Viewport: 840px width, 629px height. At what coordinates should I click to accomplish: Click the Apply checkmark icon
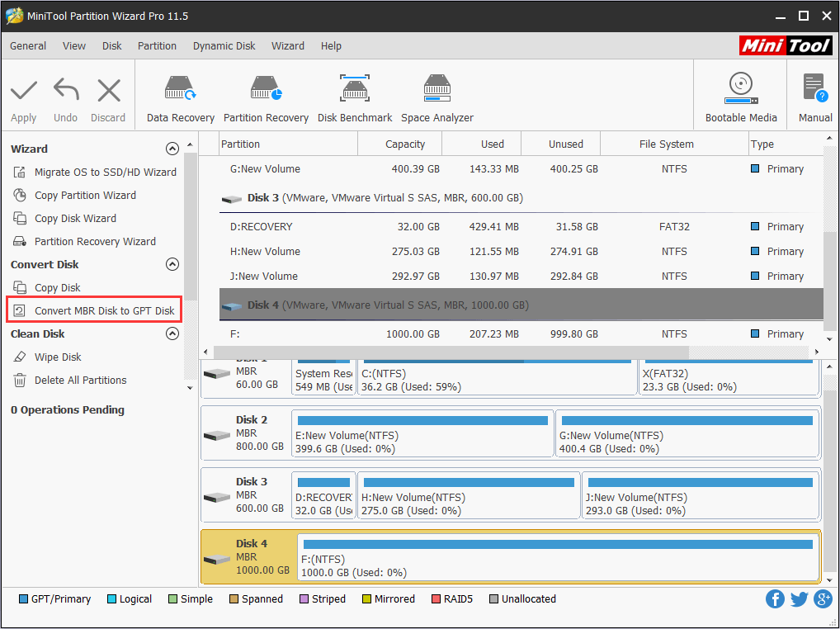click(x=24, y=91)
